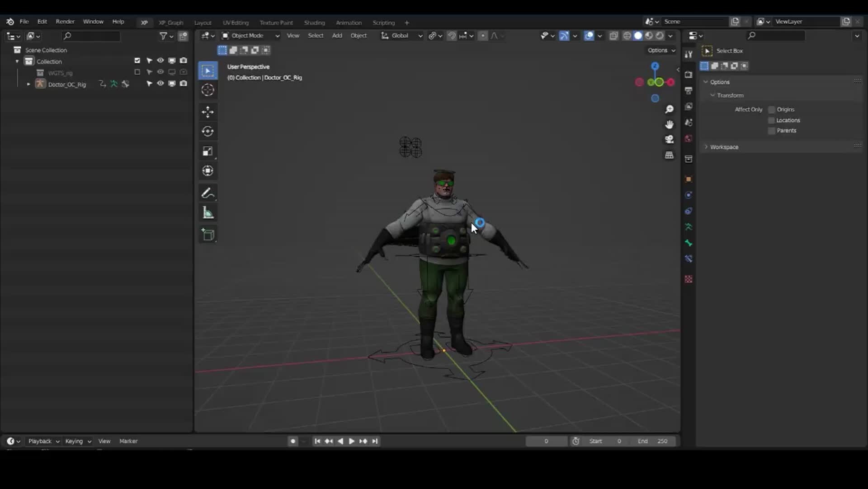The width and height of the screenshot is (868, 489).
Task: Activate the Rotate tool
Action: click(208, 131)
